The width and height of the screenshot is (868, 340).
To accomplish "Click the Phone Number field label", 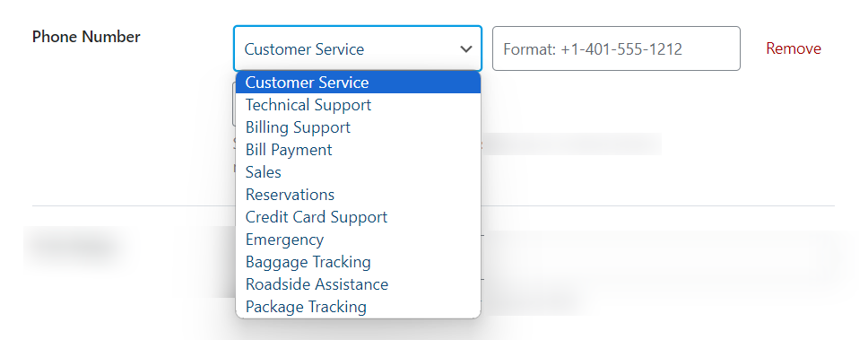I will coord(86,37).
